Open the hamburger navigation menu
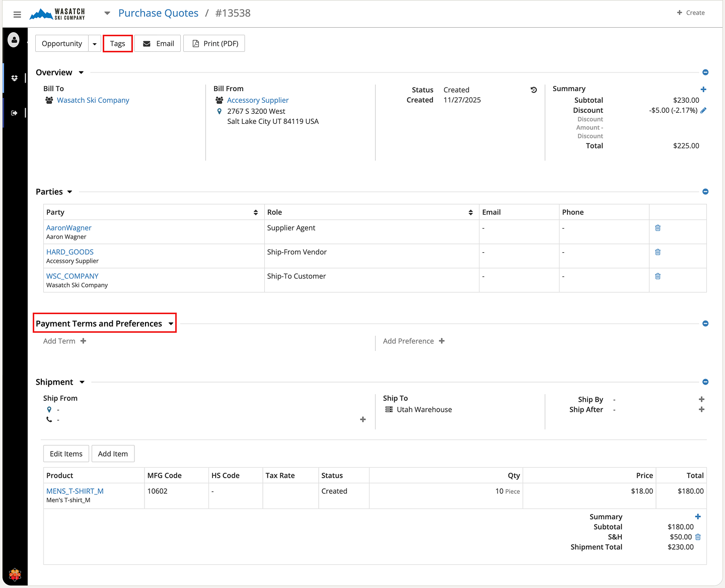Viewport: 725px width, 588px height. point(17,15)
